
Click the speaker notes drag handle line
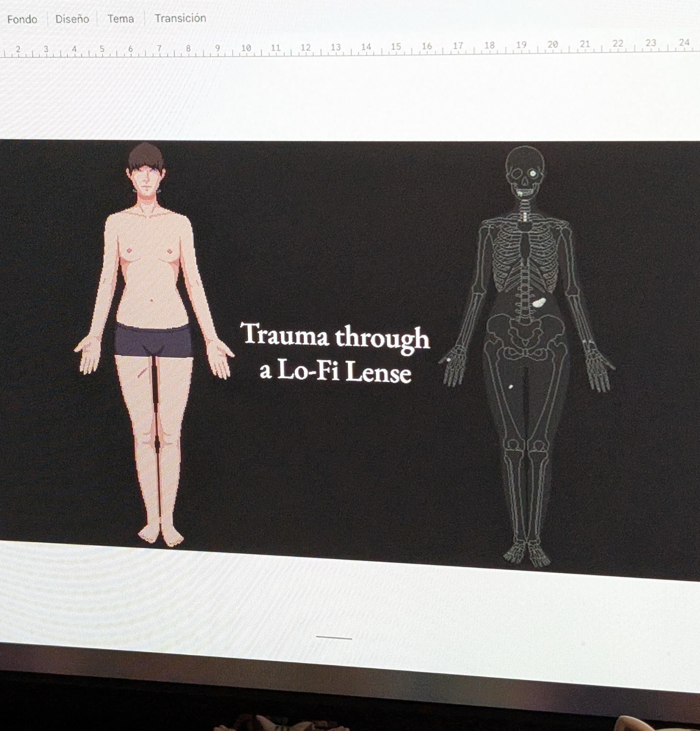pyautogui.click(x=334, y=638)
